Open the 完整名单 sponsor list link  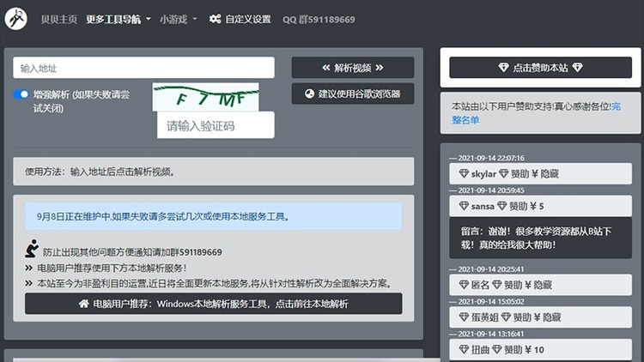[468, 120]
